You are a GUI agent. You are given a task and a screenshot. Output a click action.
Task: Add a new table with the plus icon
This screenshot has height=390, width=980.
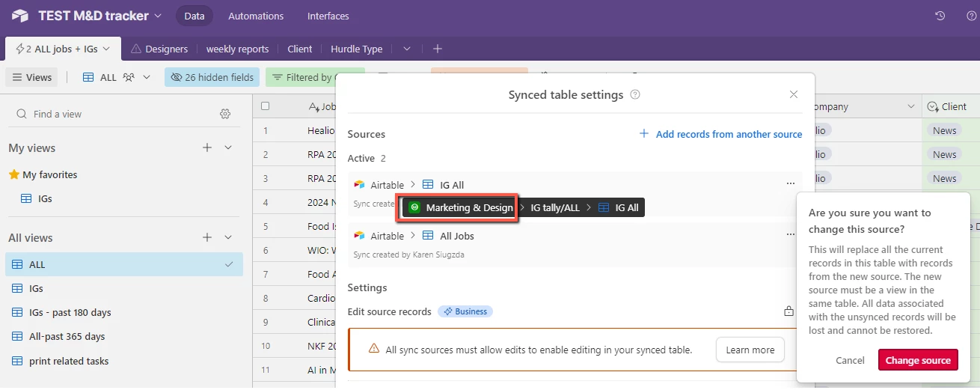(438, 49)
